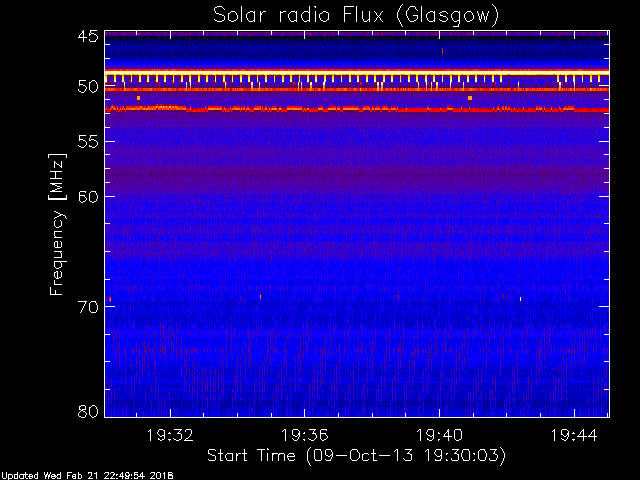Click the 19:36 time tick label
The image size is (640, 480).
(x=304, y=435)
